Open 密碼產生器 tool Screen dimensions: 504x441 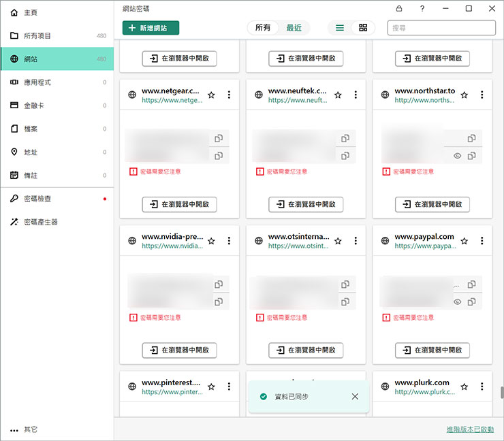click(57, 222)
